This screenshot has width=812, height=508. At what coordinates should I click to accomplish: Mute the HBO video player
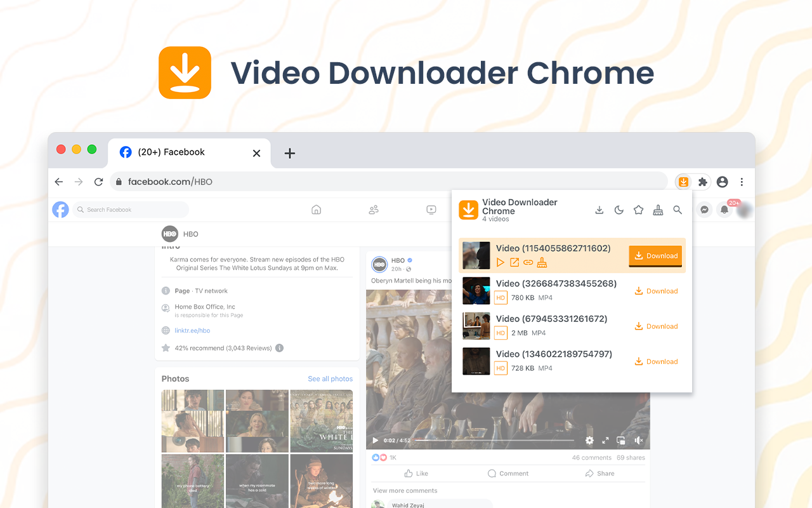pos(639,440)
